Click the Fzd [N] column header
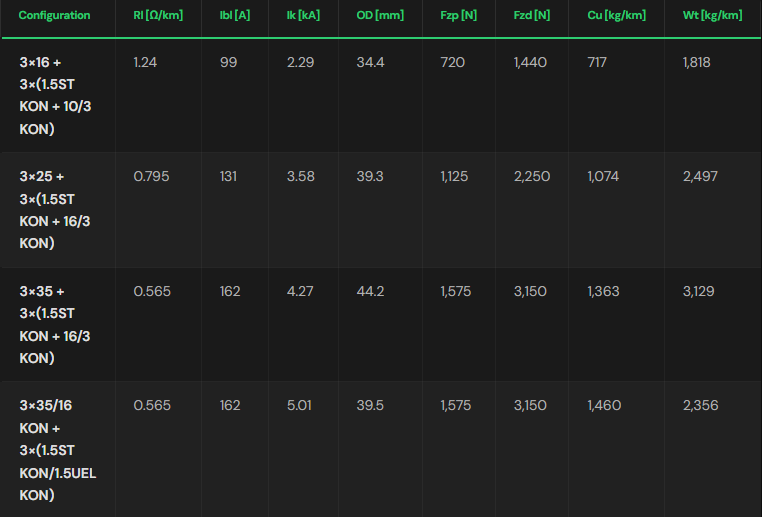762x517 pixels. coord(532,16)
